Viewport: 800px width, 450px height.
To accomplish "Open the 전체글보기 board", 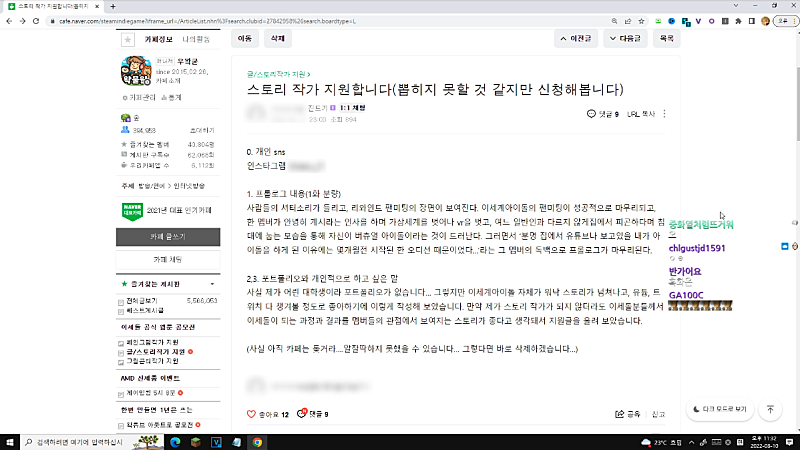I will coord(142,301).
